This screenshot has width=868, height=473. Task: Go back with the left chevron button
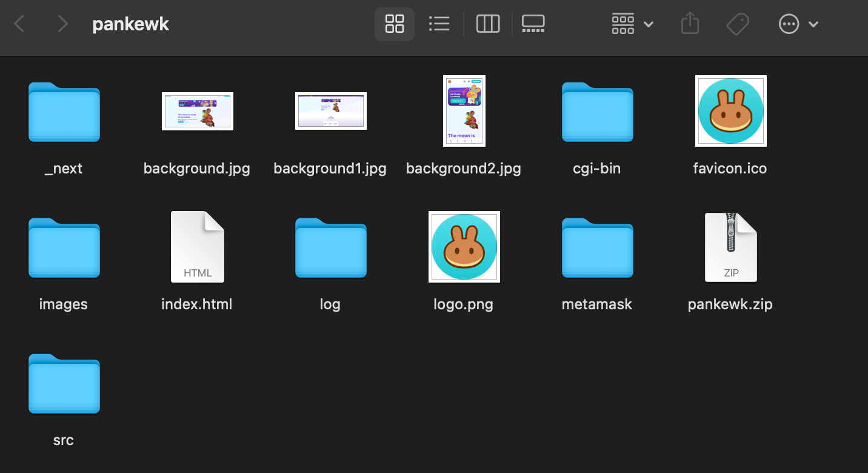pyautogui.click(x=19, y=24)
